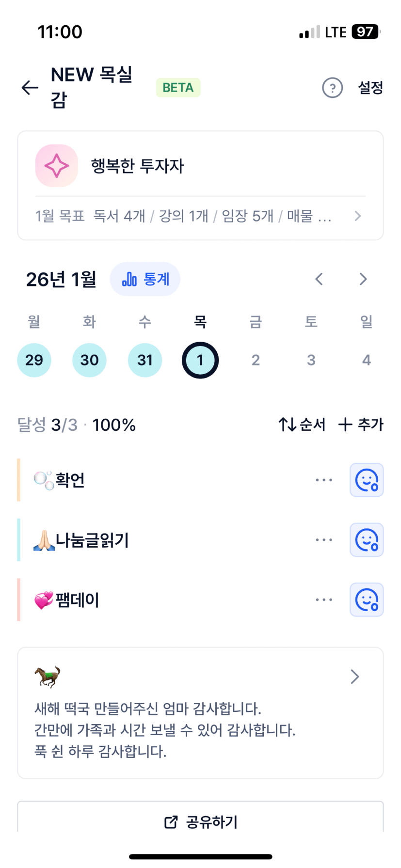Open the help question mark icon
This screenshot has width=401, height=868.
point(332,88)
